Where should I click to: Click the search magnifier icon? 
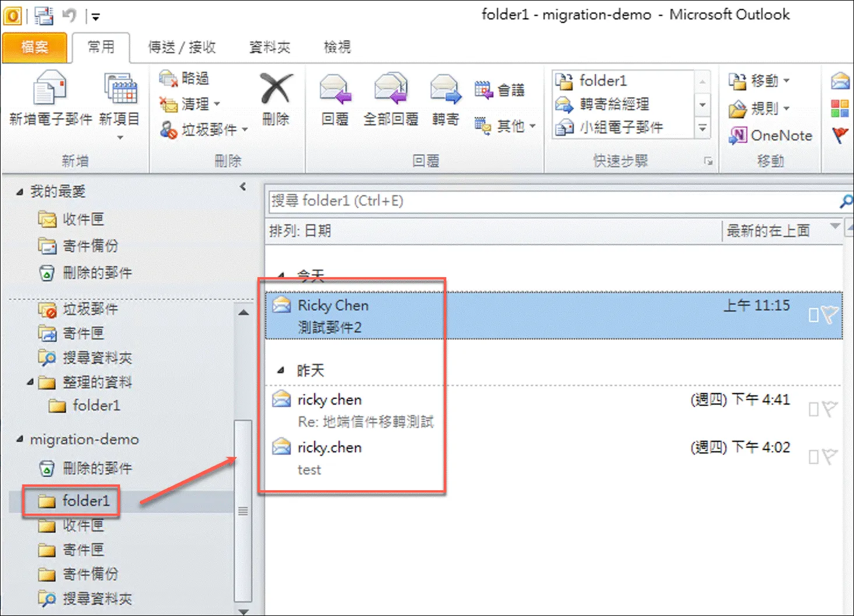pyautogui.click(x=846, y=201)
